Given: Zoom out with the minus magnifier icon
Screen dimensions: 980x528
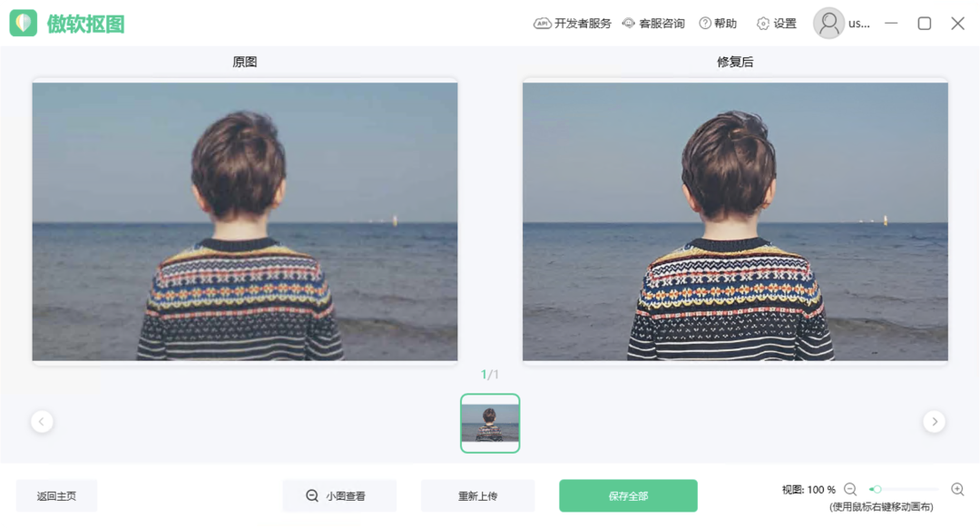Looking at the screenshot, I should pos(850,489).
